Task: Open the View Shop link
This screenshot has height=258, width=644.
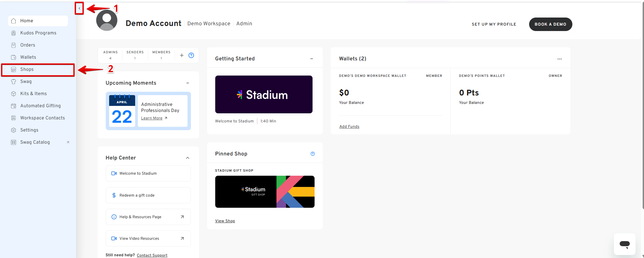Action: [225, 221]
